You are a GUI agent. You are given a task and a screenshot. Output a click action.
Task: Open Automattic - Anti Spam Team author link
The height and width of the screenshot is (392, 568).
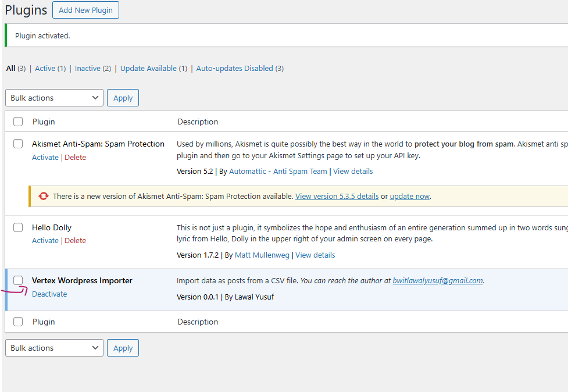coord(278,172)
